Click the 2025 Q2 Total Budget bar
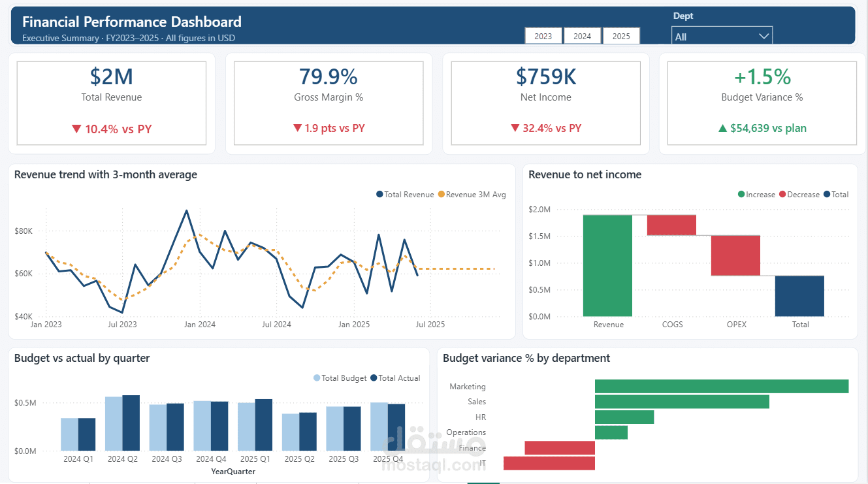The image size is (868, 484). [x=291, y=432]
